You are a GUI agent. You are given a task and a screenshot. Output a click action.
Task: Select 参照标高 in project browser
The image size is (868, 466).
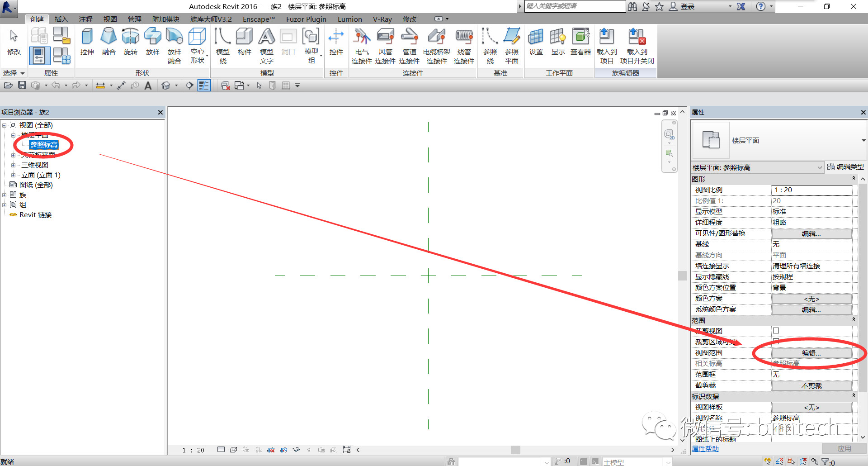[44, 145]
